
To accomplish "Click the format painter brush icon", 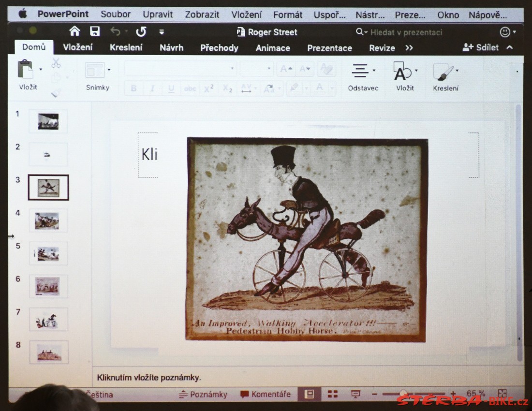I will pyautogui.click(x=56, y=92).
